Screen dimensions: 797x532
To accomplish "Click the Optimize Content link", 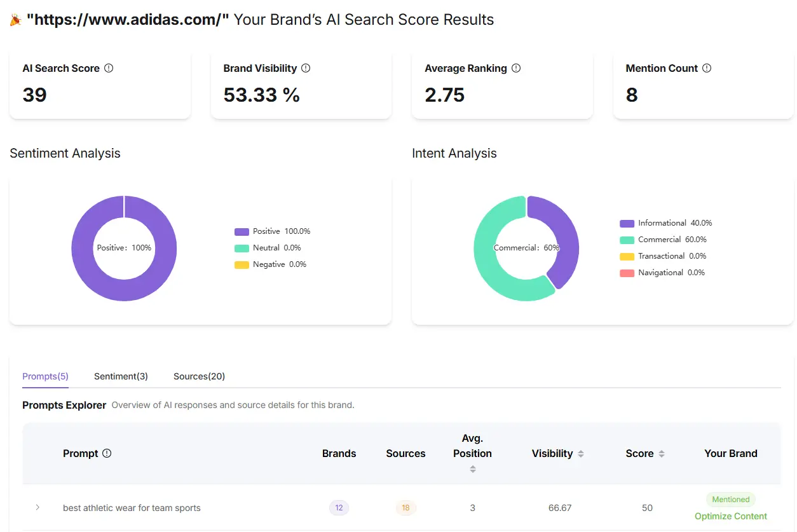I will [x=731, y=516].
